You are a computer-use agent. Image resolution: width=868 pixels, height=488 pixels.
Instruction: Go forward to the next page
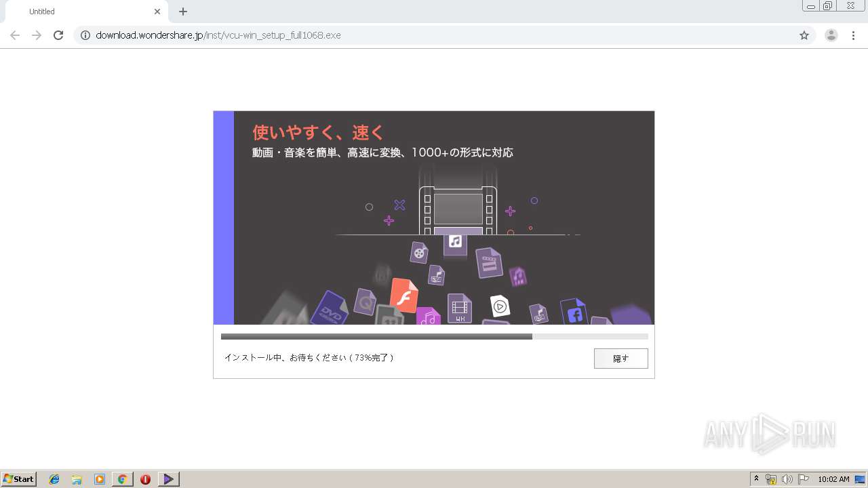(37, 35)
